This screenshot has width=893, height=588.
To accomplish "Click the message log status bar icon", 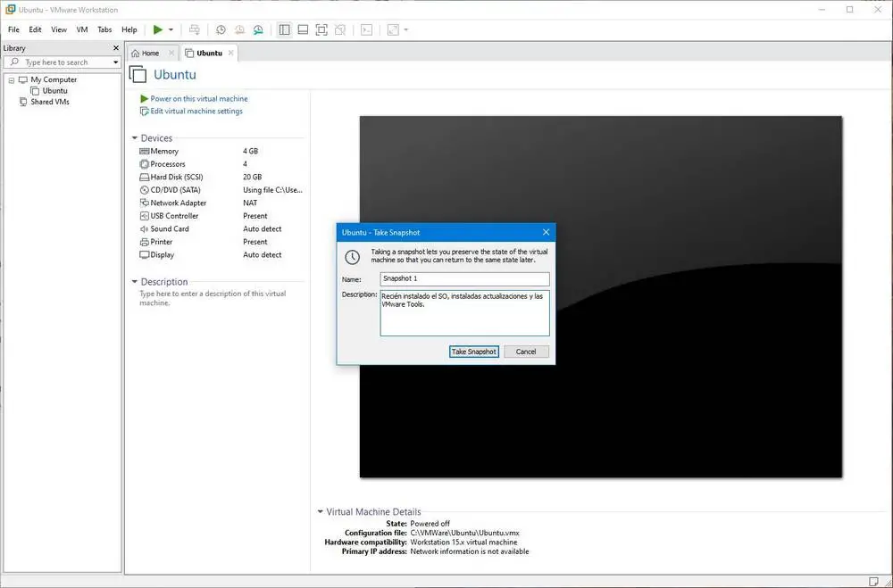I will click(x=873, y=581).
